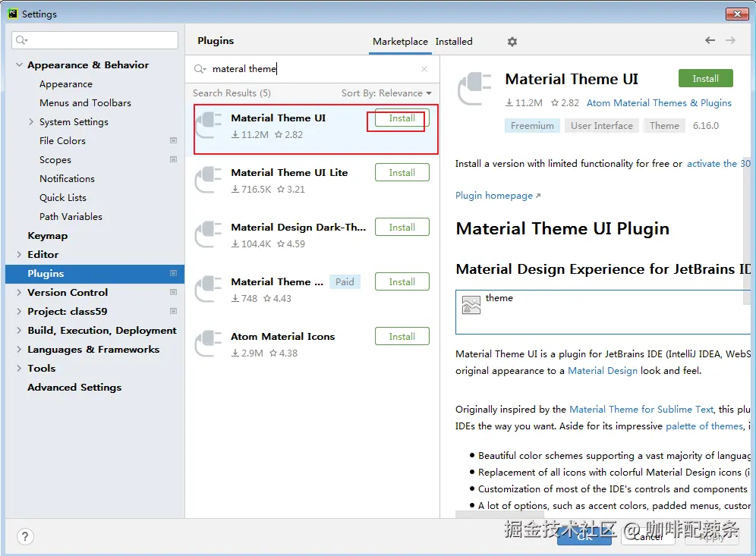Click the large plugin icon in details pane

pos(474,88)
